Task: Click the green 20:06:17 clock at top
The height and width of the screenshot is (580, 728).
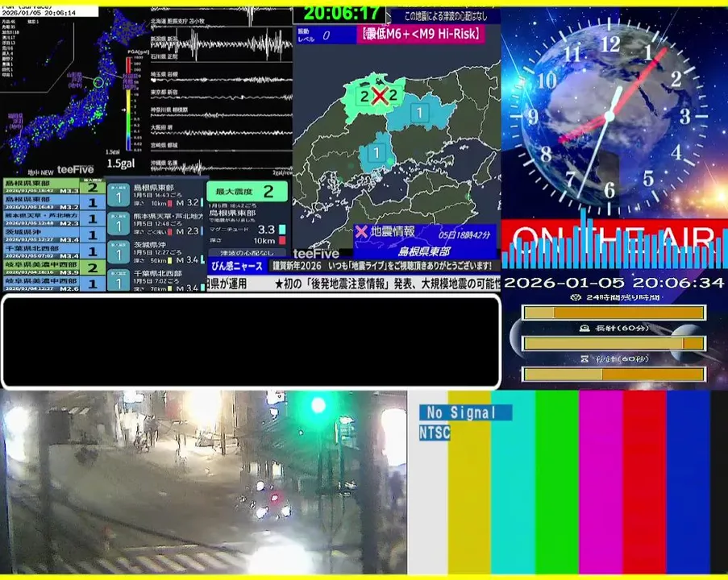Action: 342,13
